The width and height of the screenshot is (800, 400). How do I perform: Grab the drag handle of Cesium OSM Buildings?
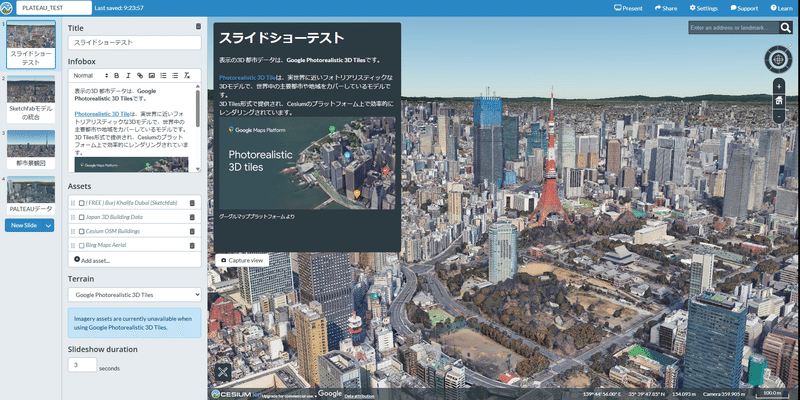(x=73, y=231)
